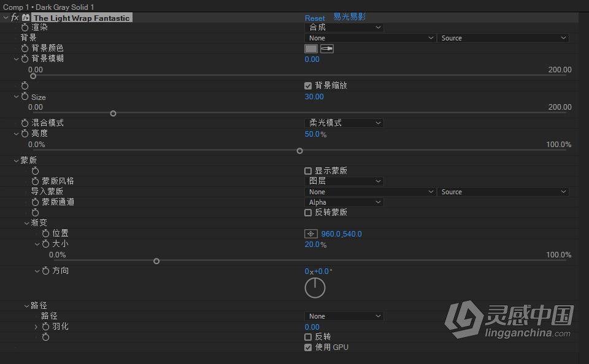589x364 pixels.
Task: Toggle stopwatch for 背景模糊
Action: pos(25,59)
